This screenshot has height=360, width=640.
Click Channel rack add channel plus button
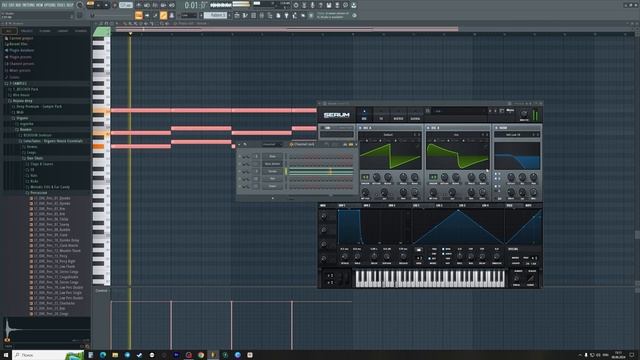click(273, 198)
